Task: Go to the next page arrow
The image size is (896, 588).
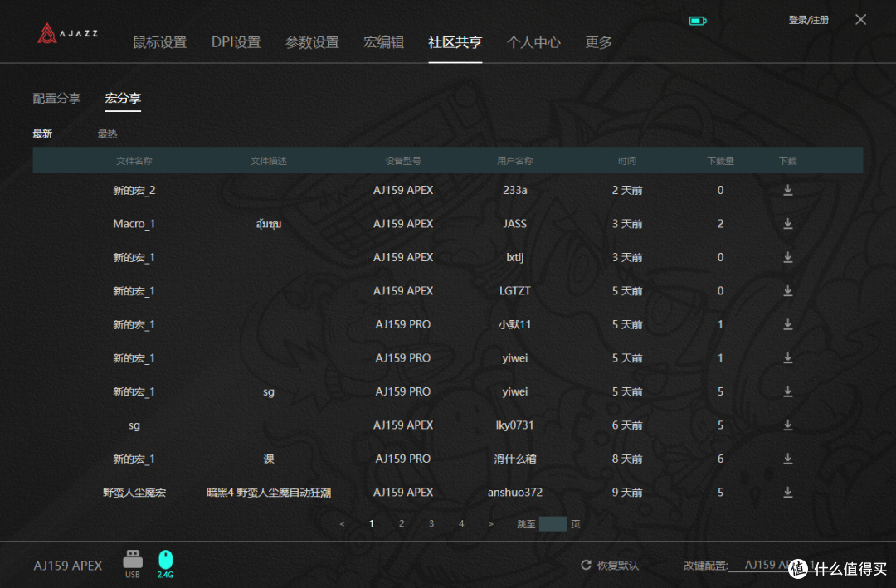Action: (x=491, y=524)
